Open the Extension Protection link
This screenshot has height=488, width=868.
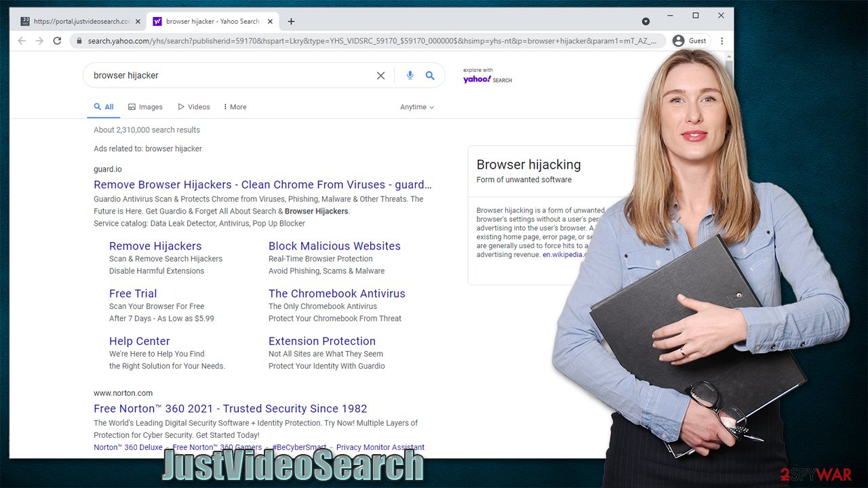click(322, 341)
